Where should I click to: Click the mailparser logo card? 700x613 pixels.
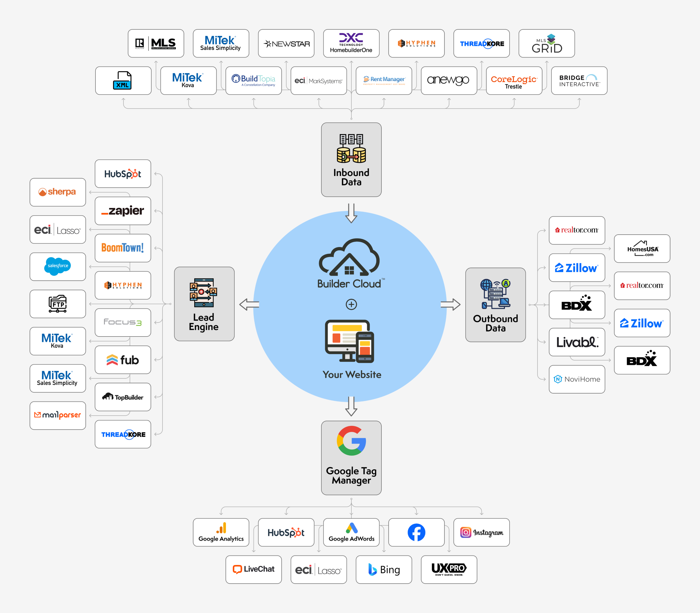(x=58, y=416)
